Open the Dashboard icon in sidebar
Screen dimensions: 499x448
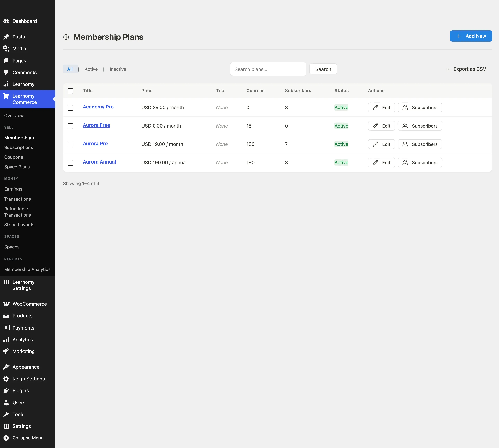(x=6, y=21)
